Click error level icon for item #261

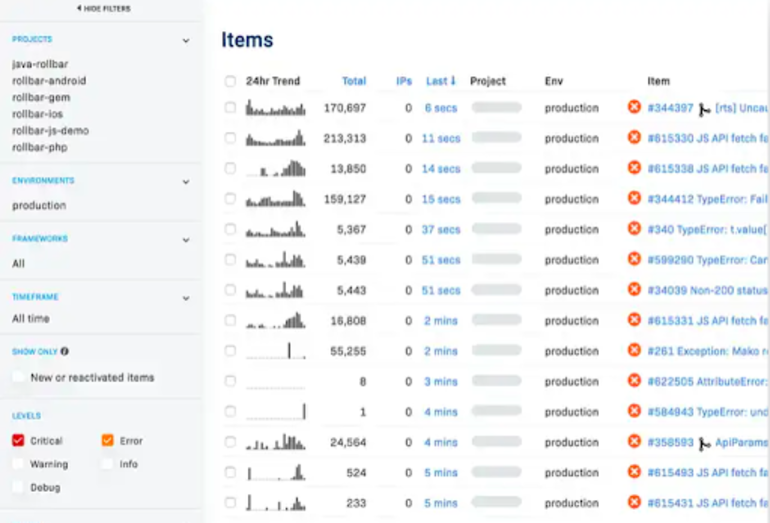(634, 350)
